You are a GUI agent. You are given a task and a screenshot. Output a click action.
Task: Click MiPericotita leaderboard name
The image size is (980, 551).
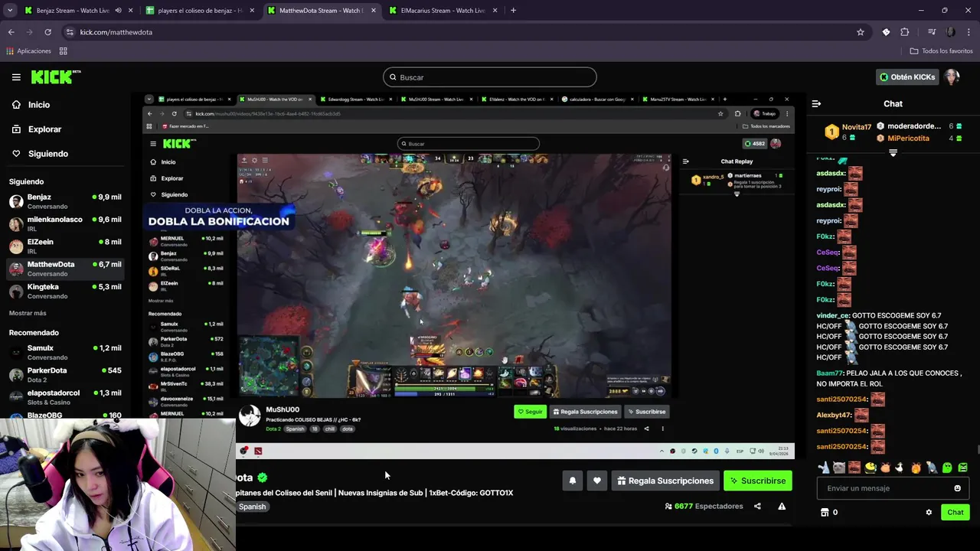908,139
